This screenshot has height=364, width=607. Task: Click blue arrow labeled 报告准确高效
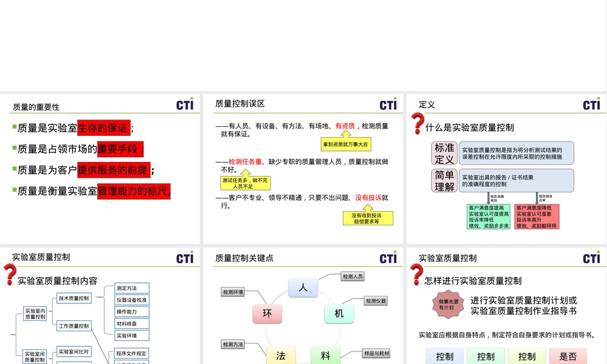coord(489,198)
